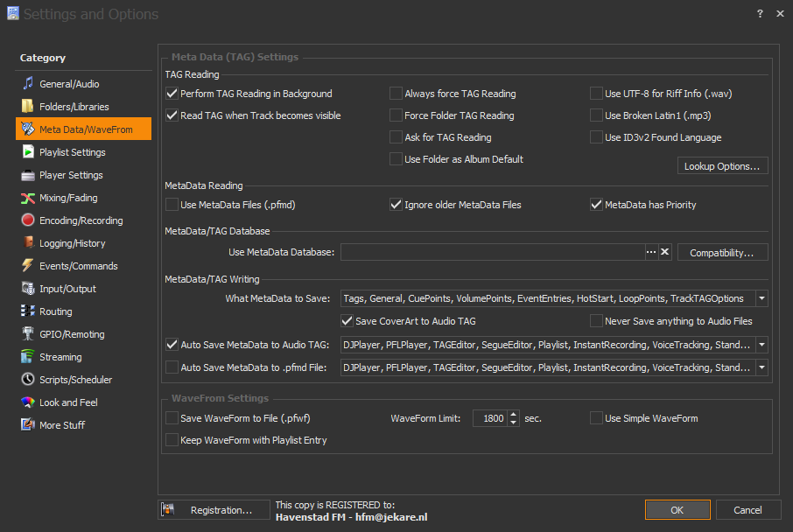Click the General/Audio music note icon
This screenshot has height=532, width=793.
click(28, 83)
